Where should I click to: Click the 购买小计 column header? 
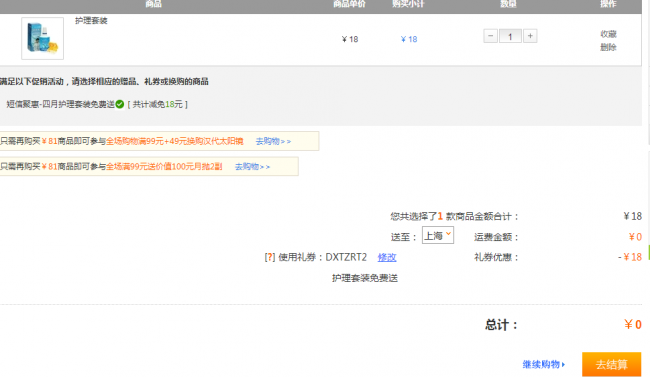tap(408, 4)
